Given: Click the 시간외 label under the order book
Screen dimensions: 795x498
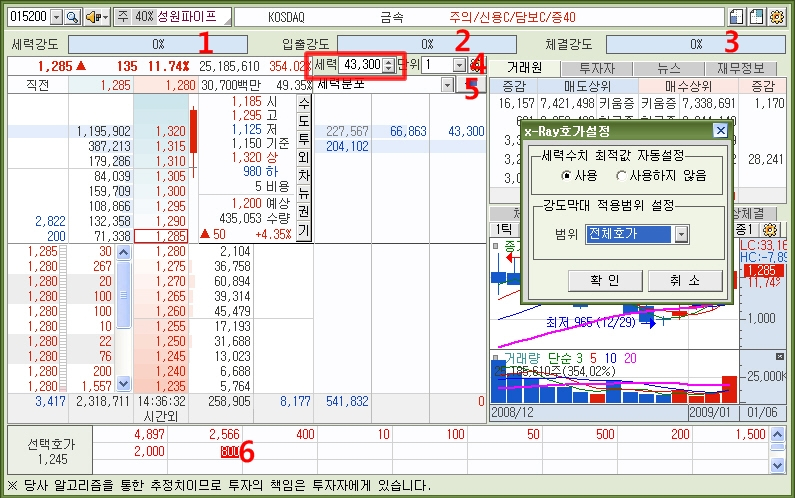Looking at the screenshot, I should tap(161, 416).
